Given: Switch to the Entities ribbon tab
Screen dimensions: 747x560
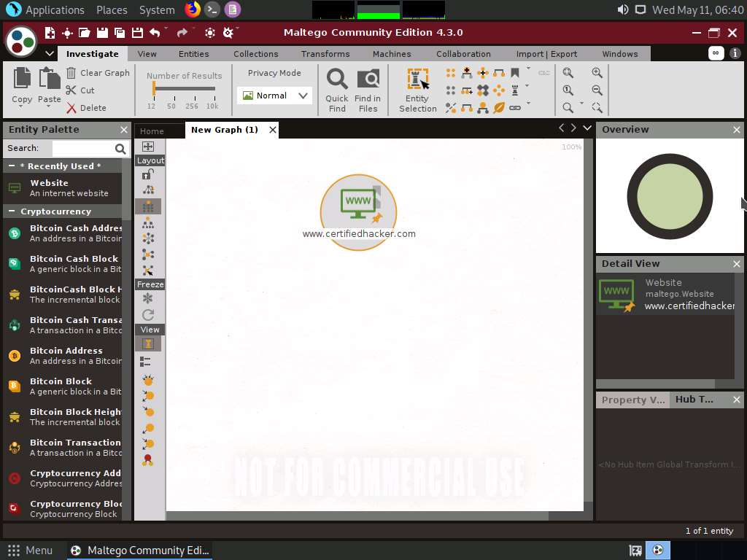Looking at the screenshot, I should click(193, 54).
